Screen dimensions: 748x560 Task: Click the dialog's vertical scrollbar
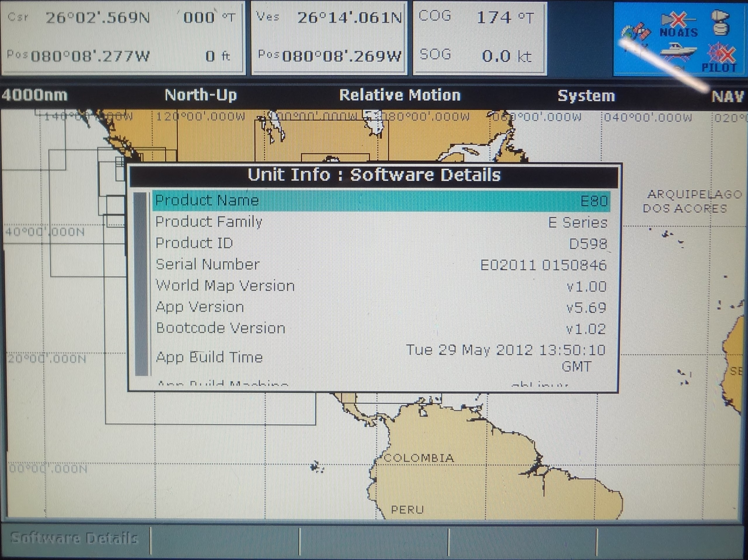(x=141, y=284)
